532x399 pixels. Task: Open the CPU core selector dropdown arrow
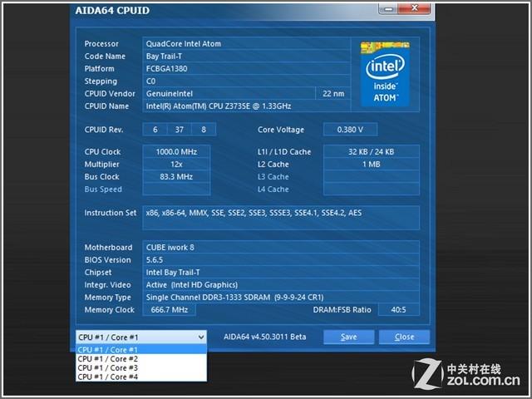pos(201,337)
